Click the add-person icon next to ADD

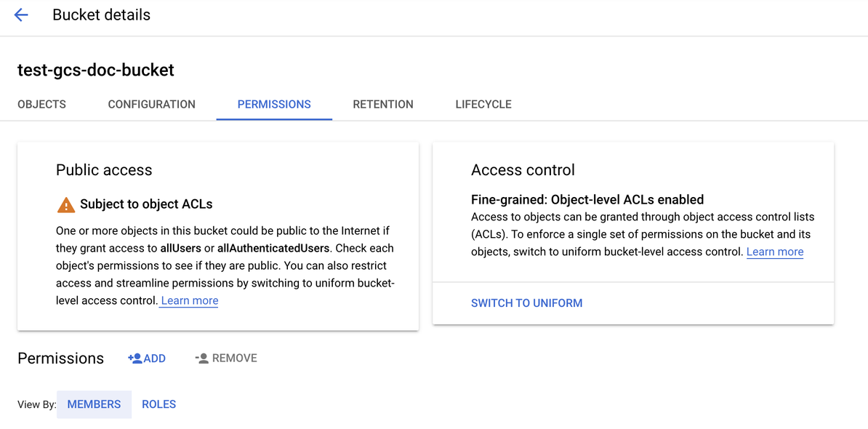[134, 357]
